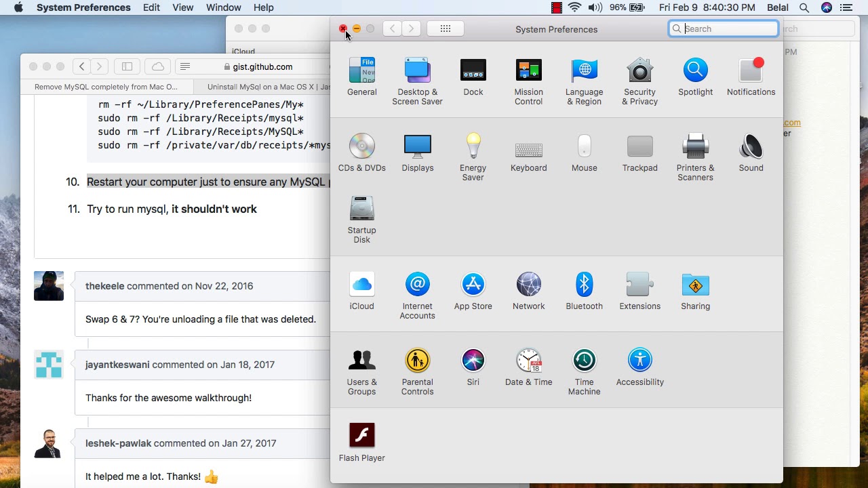Open thekeele's profile link
The image size is (868, 488).
click(104, 286)
